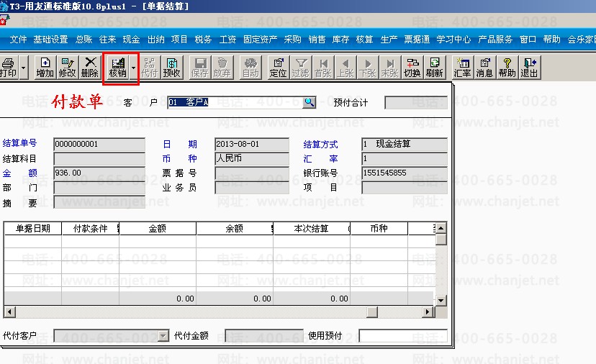Click the 帮助 help toolbar icon
596x364 pixels.
point(507,68)
